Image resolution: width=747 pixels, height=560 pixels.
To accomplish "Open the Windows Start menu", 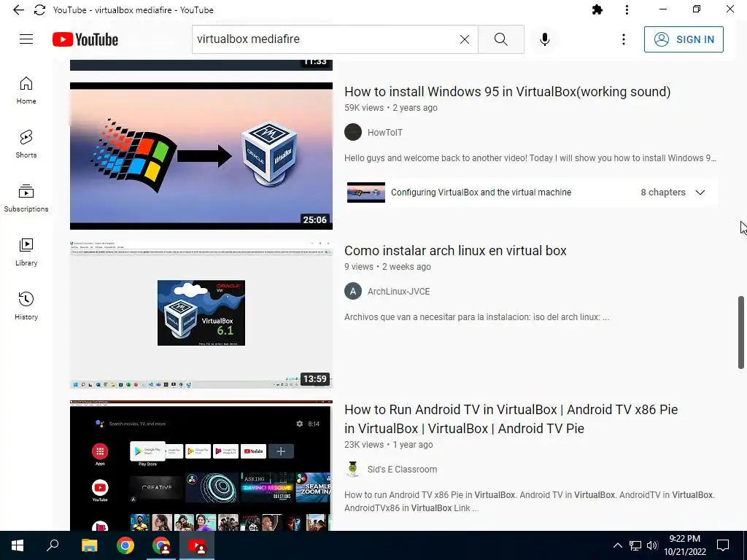I will (x=18, y=545).
